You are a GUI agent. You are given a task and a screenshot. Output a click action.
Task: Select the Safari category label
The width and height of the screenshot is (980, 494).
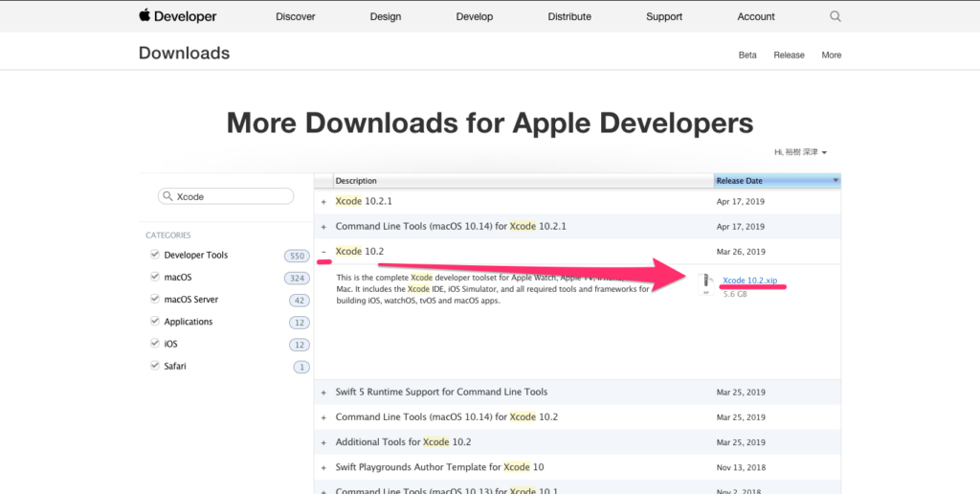(x=175, y=366)
